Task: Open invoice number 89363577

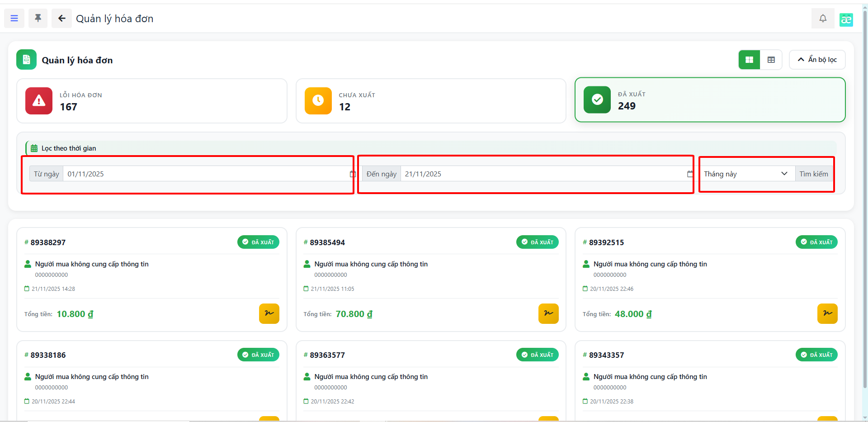Action: tap(327, 355)
